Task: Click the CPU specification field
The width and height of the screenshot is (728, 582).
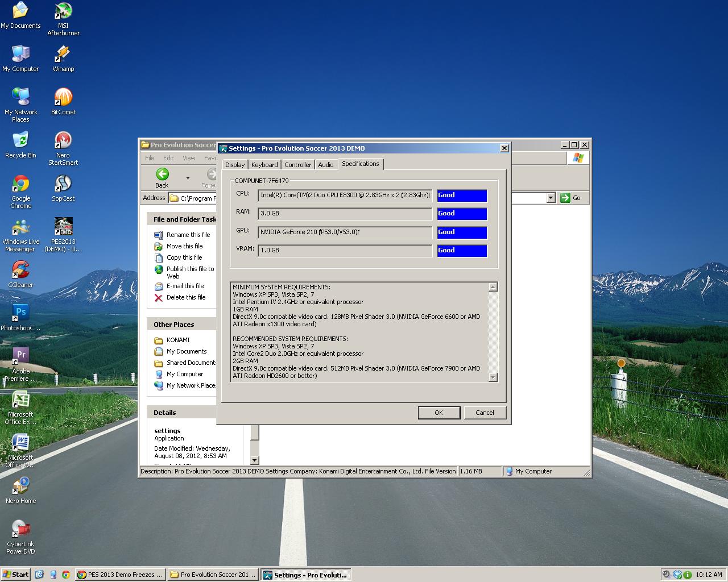Action: pyautogui.click(x=345, y=196)
